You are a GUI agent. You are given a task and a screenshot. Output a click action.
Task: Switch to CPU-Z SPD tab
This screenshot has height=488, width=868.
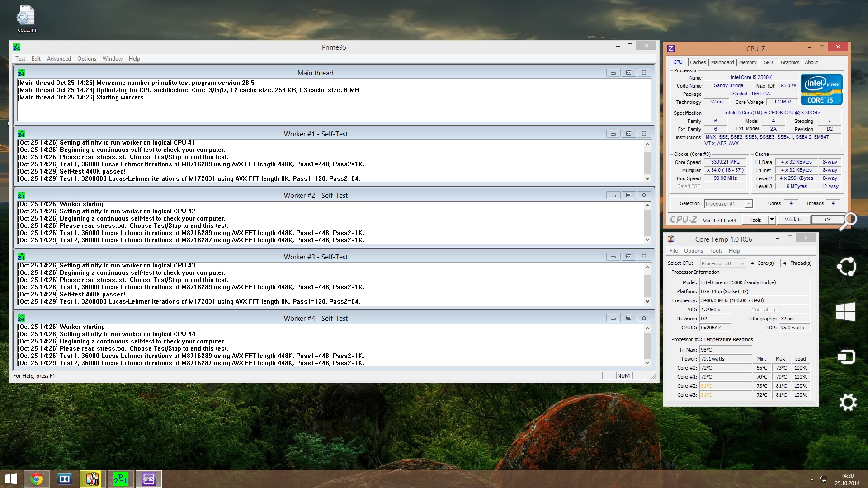point(769,62)
